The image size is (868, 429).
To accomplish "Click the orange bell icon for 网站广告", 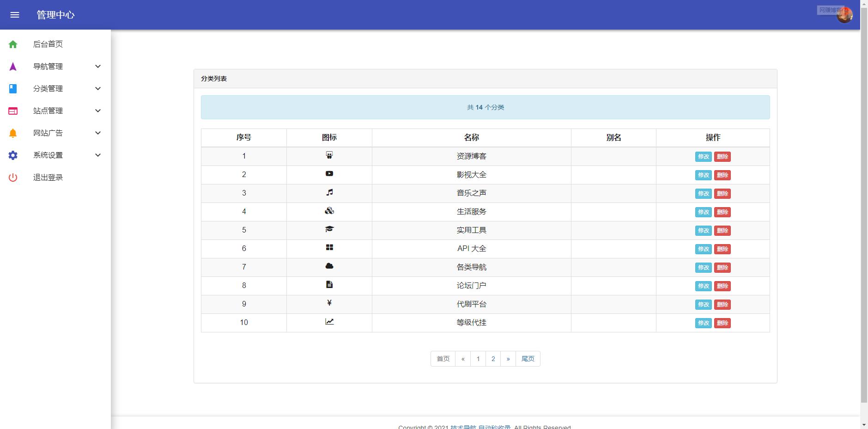I will pos(13,133).
